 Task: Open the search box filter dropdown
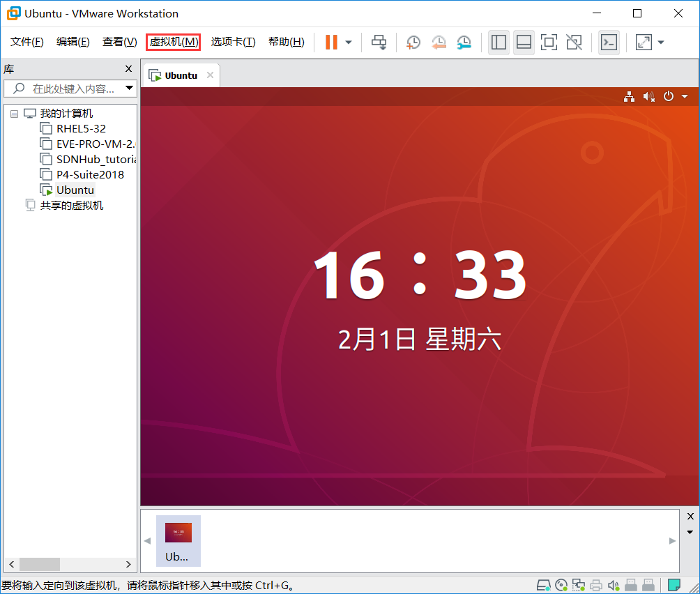tap(128, 88)
